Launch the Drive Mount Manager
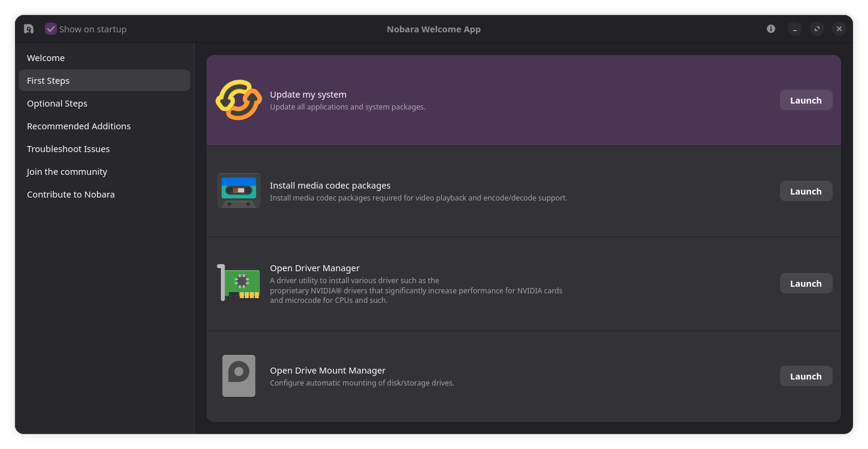Screen dimensions: 868x449 [806, 376]
